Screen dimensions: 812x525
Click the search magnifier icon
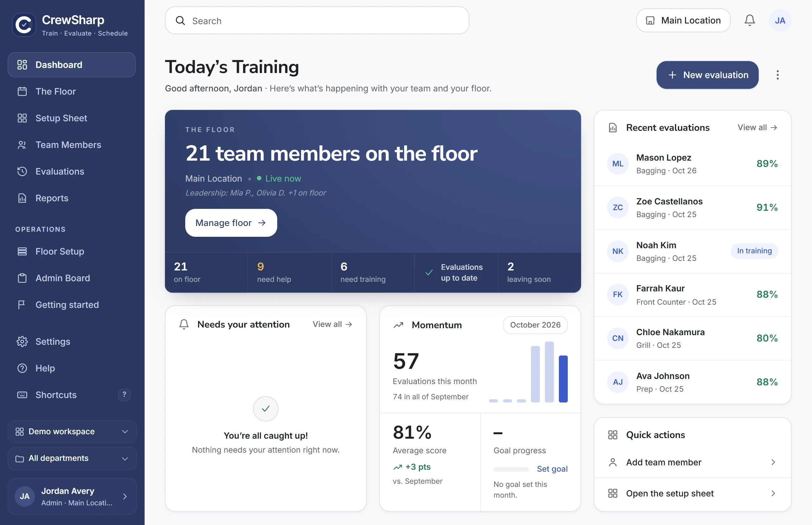180,21
